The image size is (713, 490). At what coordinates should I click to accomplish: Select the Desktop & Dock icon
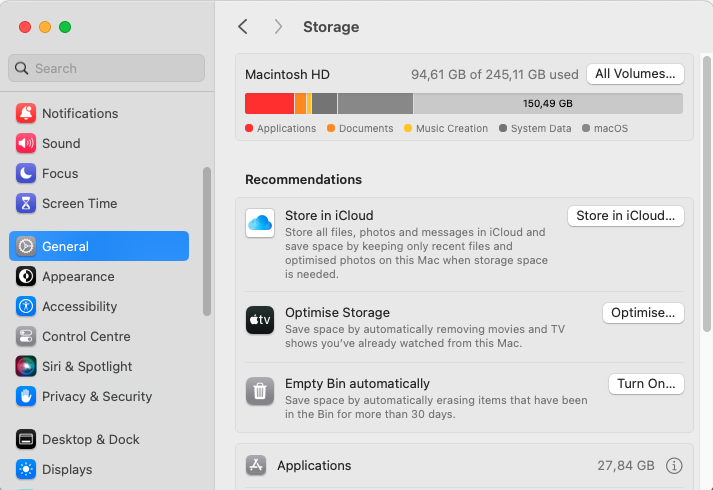26,439
